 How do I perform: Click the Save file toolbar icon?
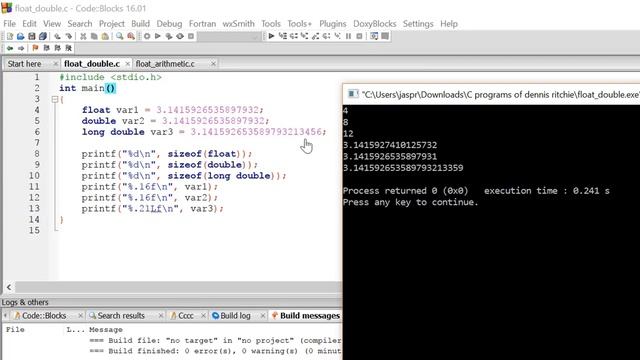coord(31,36)
